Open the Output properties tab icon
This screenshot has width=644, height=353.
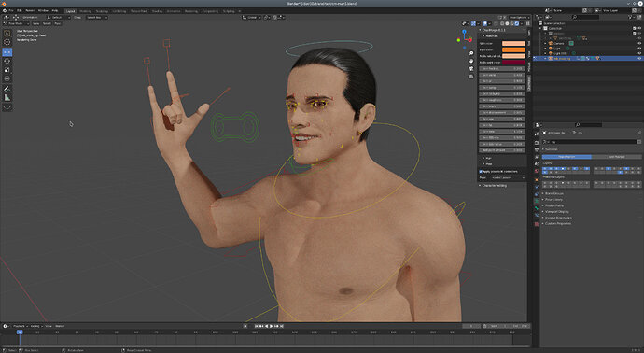coord(537,150)
